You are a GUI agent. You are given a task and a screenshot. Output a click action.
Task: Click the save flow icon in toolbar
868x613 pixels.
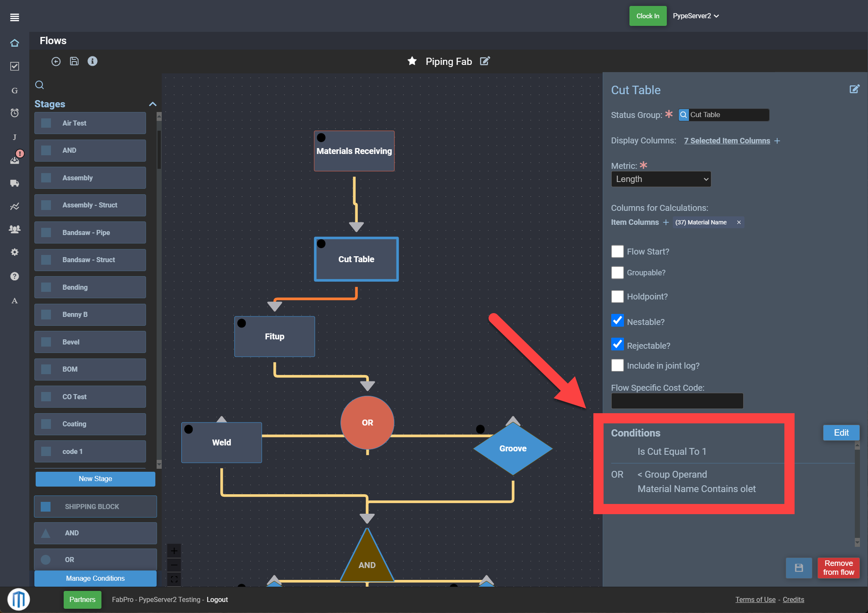tap(74, 62)
